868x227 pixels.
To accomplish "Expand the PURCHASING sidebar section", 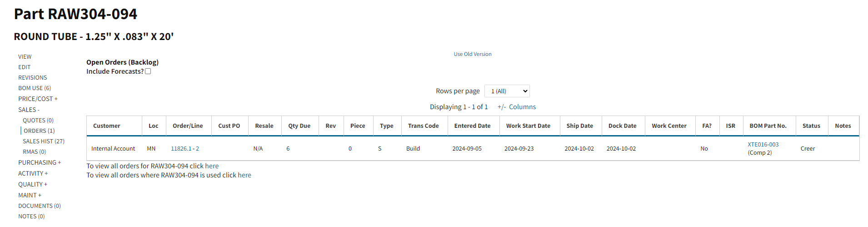I will click(x=40, y=162).
